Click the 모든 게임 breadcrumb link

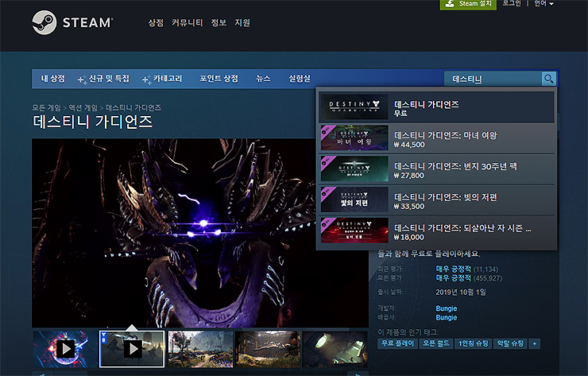click(46, 107)
